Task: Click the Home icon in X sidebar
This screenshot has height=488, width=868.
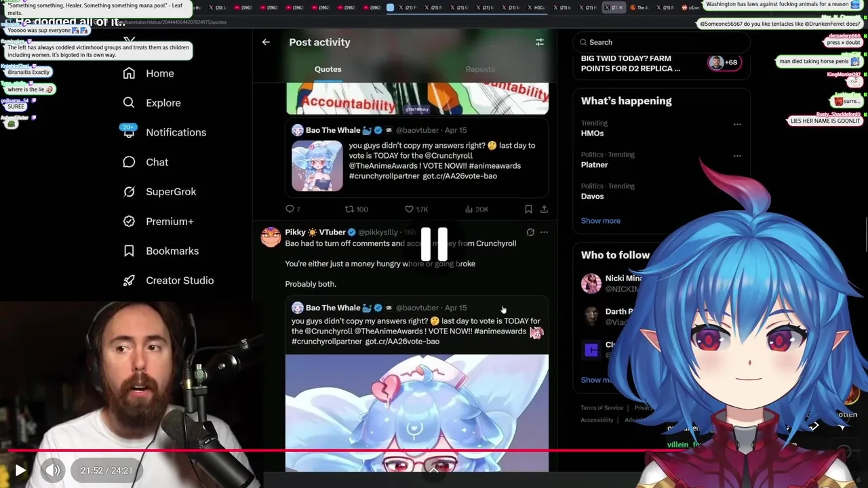Action: tap(129, 73)
